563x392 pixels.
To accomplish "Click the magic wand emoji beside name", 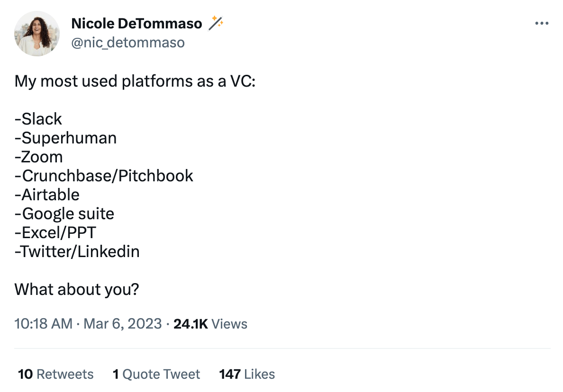I will tap(216, 23).
